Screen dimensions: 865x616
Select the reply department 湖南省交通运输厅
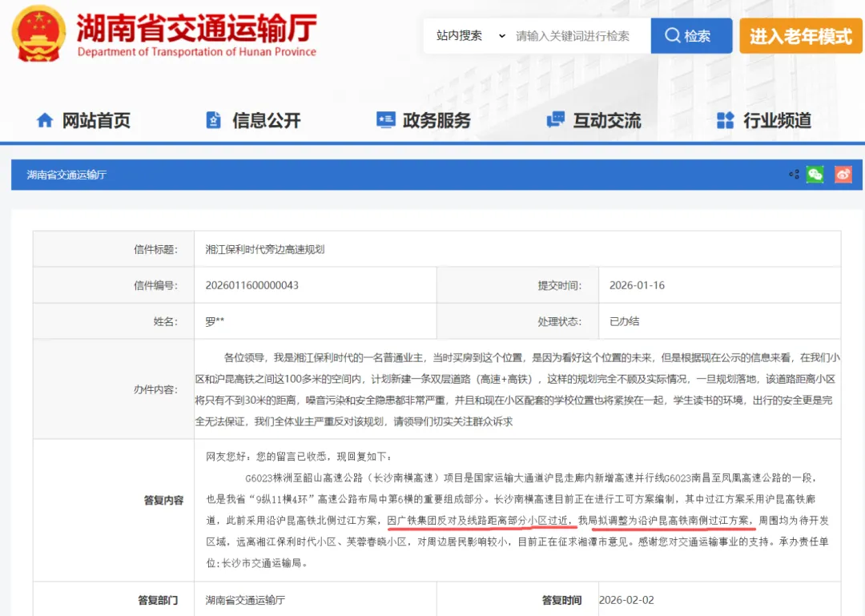point(246,600)
